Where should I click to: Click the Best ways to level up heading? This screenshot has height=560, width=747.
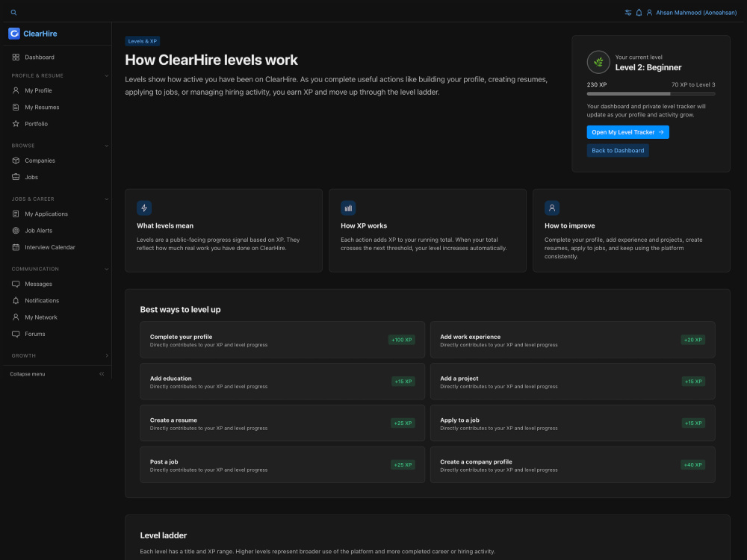tap(180, 310)
